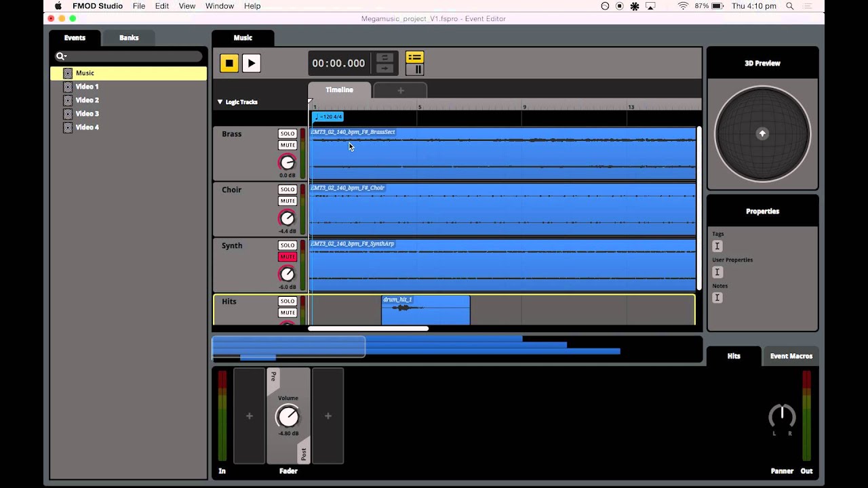Click the Notes text field icon
The width and height of the screenshot is (868, 488).
coord(717,298)
